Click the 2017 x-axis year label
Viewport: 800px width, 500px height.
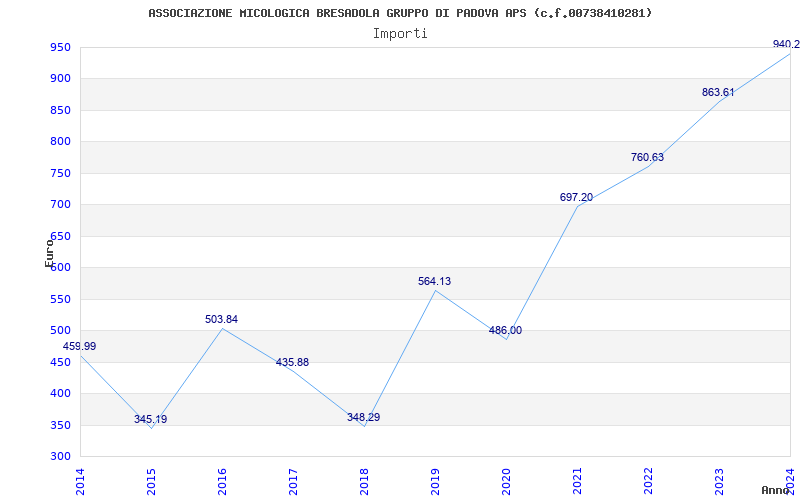tap(293, 481)
